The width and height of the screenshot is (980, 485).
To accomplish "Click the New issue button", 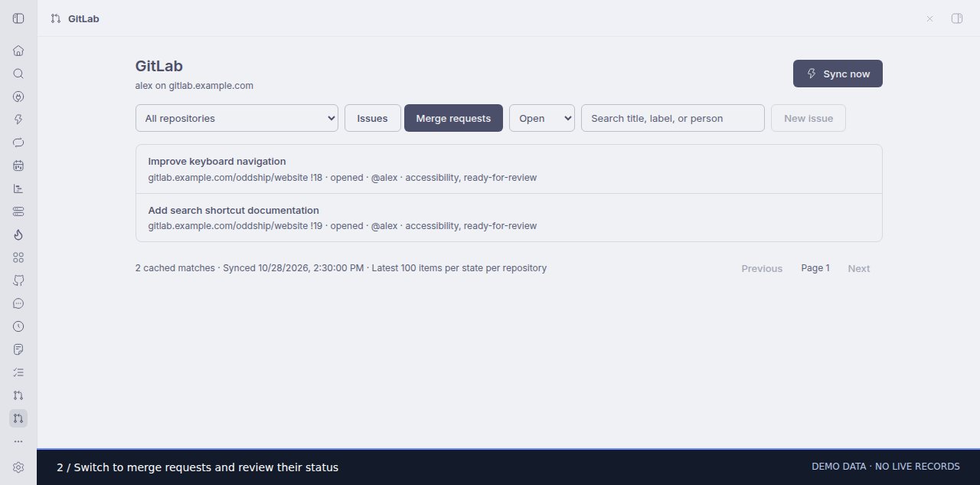I will 808,118.
